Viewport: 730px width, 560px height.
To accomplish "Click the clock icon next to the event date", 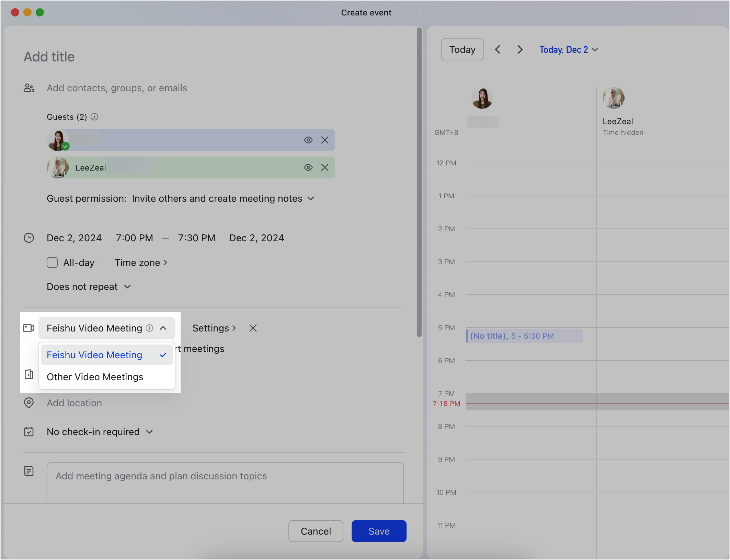I will coord(29,238).
